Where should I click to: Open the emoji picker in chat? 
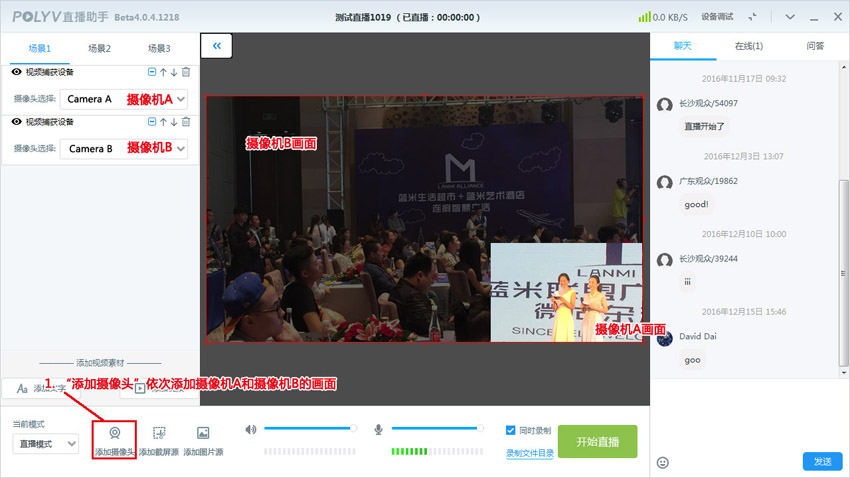click(662, 462)
